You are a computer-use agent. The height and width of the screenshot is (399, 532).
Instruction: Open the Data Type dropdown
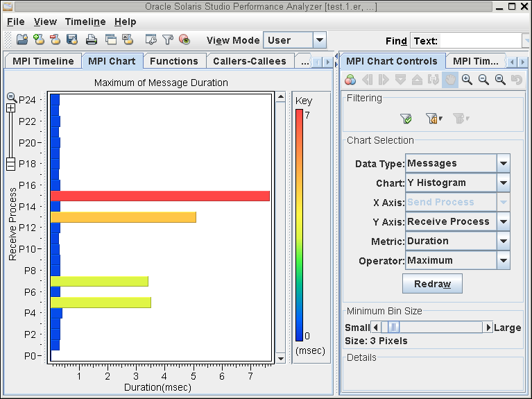504,163
